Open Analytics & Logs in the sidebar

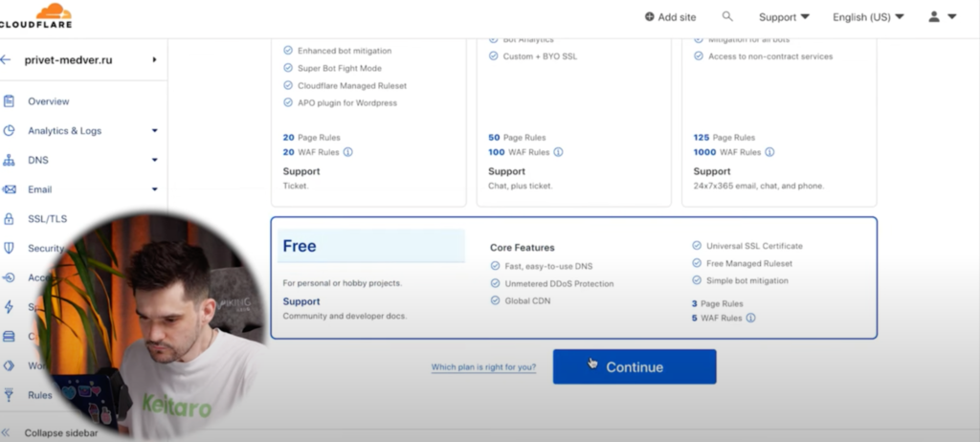64,131
